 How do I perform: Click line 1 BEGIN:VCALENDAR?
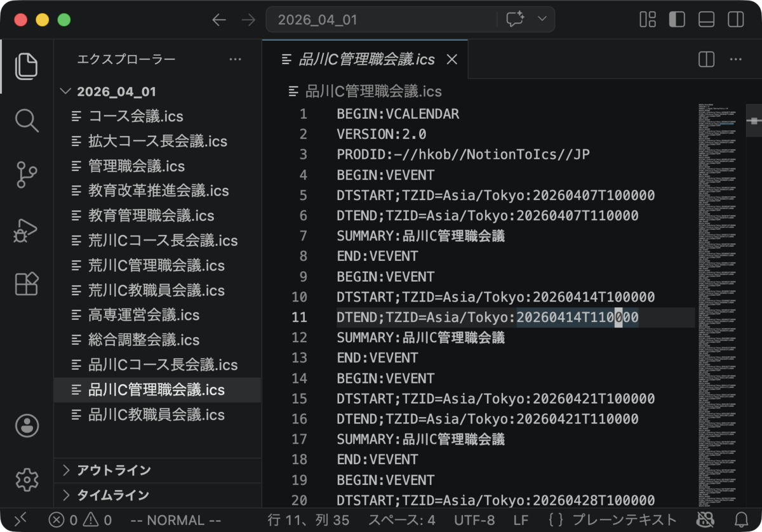tap(398, 114)
